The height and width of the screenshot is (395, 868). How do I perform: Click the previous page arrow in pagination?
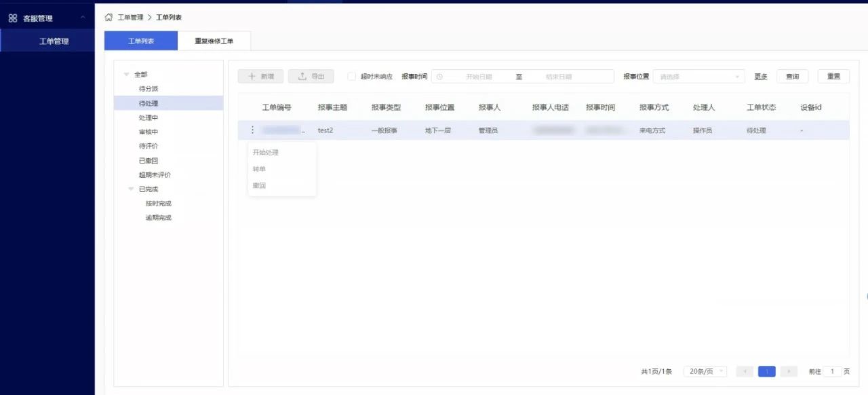pos(744,371)
